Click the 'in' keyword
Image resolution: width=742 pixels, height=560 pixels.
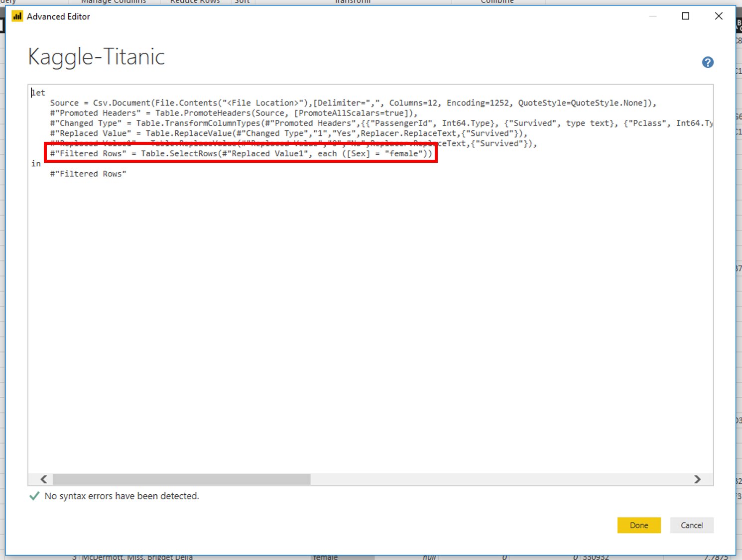coord(36,163)
